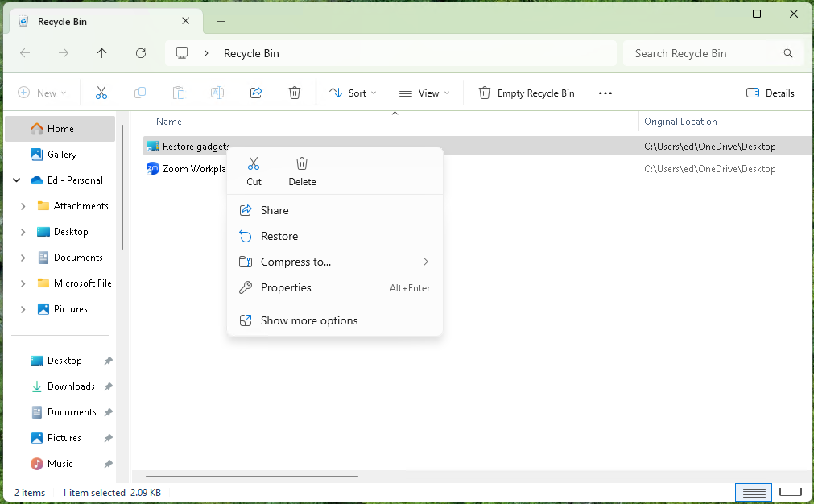
Task: Choose Restore from the context menu
Action: [x=335, y=236]
